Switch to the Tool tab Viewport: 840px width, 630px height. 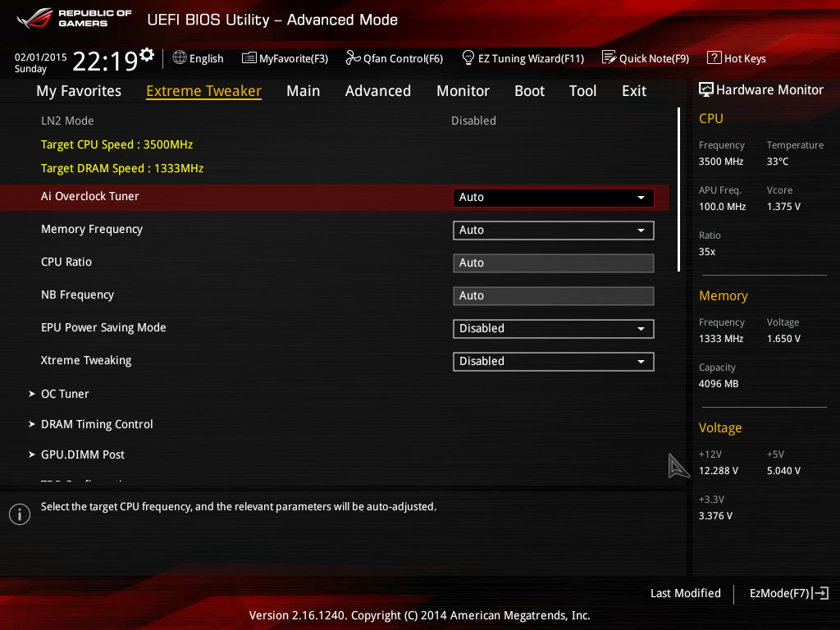pyautogui.click(x=582, y=91)
